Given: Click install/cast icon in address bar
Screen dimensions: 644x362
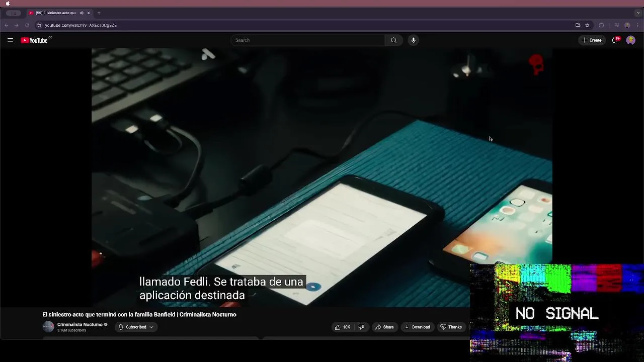Looking at the screenshot, I should point(578,25).
